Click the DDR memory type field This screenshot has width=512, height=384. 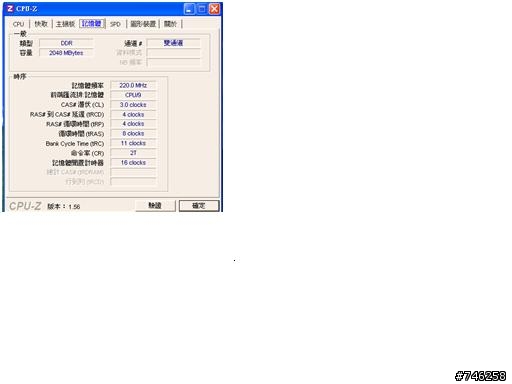point(66,43)
